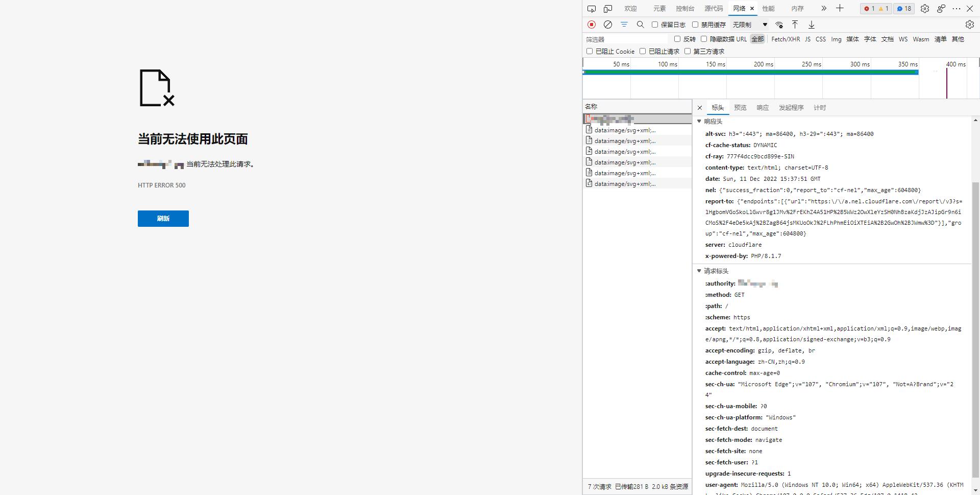The height and width of the screenshot is (495, 980).
Task: Click the blue refresh button on error page
Action: click(x=163, y=219)
